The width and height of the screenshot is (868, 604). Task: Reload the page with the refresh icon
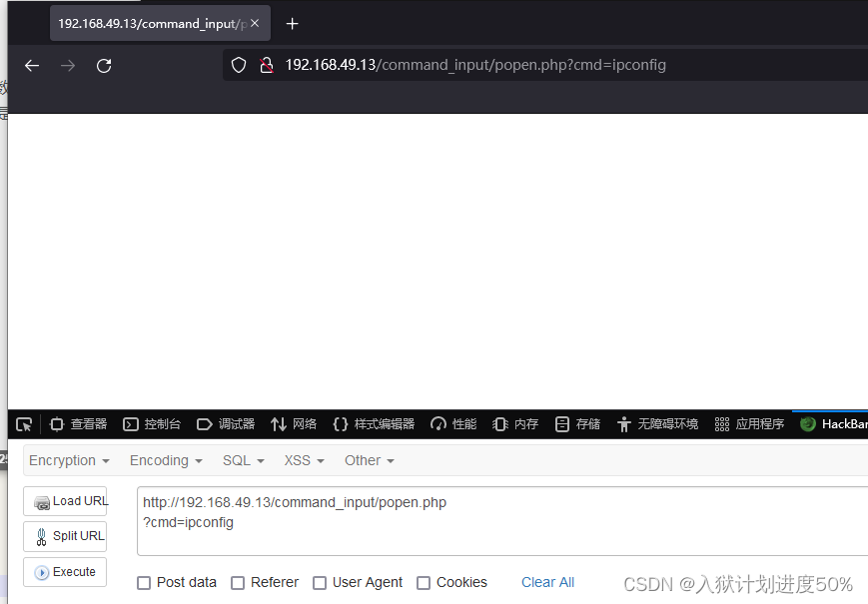[104, 66]
